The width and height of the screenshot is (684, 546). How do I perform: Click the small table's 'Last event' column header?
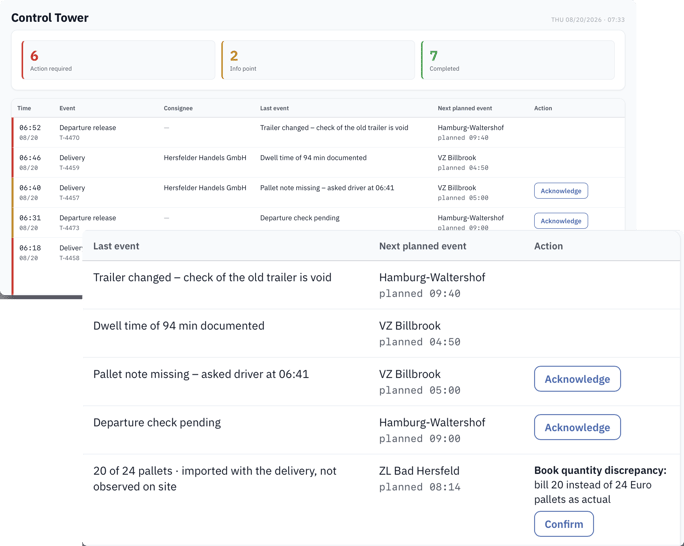point(274,108)
